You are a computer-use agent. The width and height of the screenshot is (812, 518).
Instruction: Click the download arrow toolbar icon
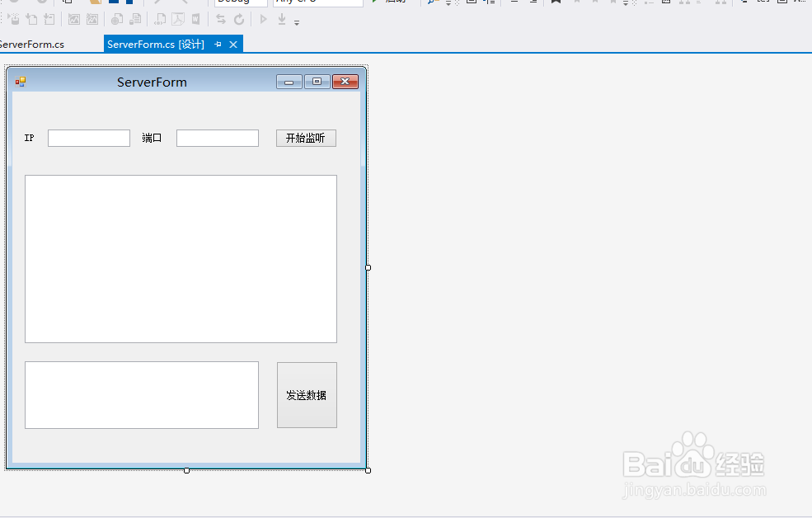click(x=282, y=19)
